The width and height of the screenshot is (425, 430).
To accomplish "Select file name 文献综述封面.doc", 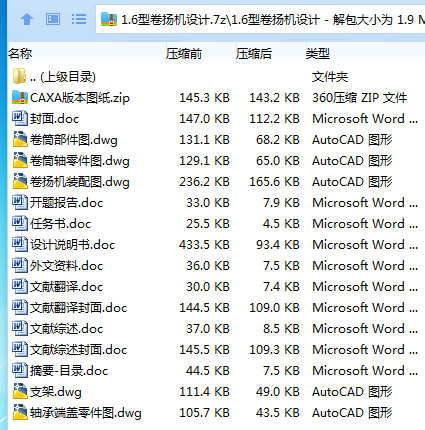I will (x=78, y=350).
